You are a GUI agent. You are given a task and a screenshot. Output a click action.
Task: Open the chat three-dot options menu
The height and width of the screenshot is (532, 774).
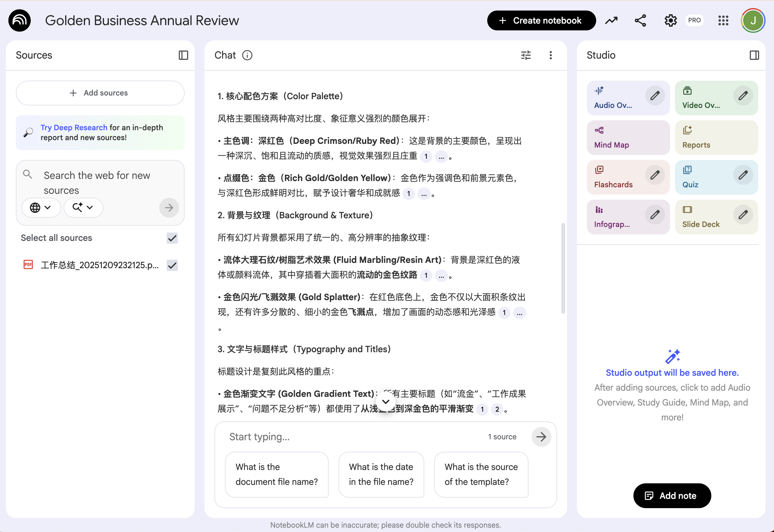[551, 55]
